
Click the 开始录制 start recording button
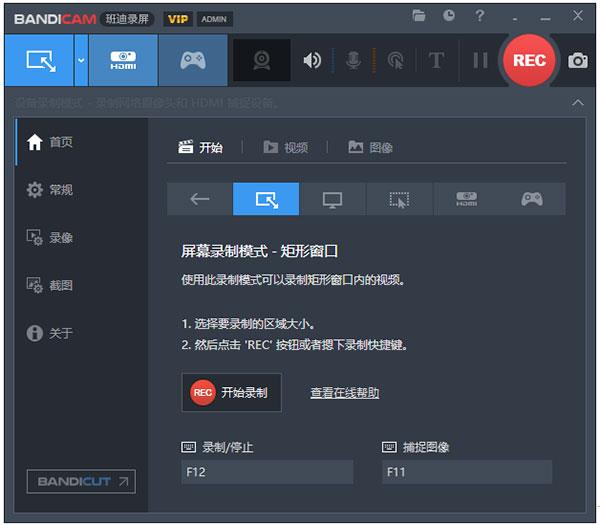coord(232,392)
